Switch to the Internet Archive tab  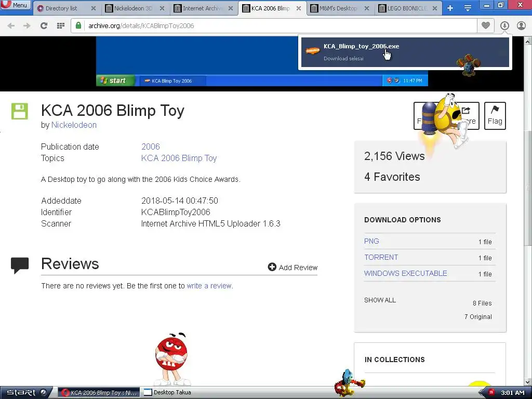coord(202,8)
